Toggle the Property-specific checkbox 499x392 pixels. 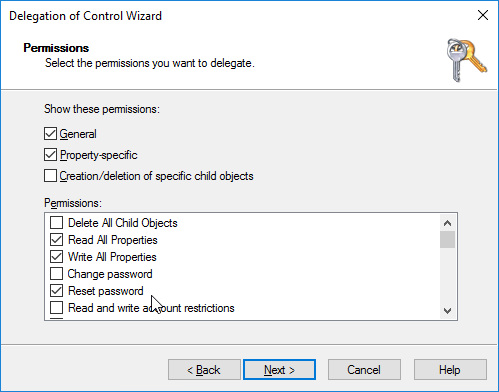[x=50, y=155]
